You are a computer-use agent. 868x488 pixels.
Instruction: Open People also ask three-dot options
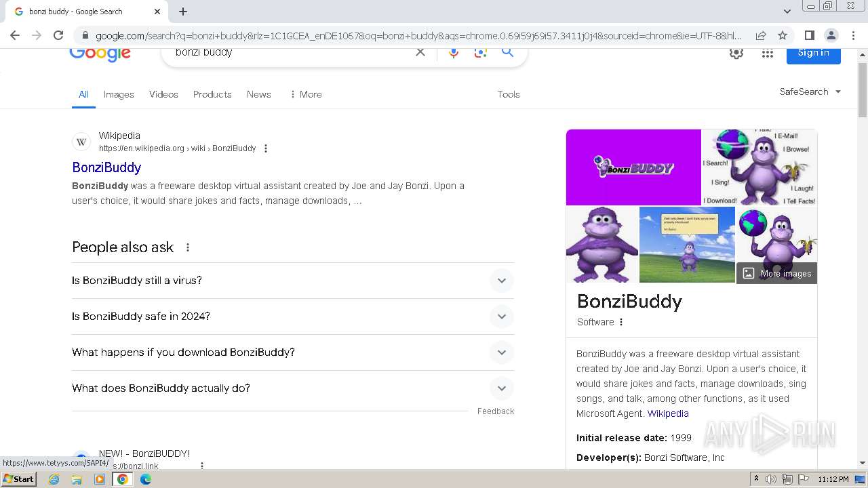tap(188, 247)
